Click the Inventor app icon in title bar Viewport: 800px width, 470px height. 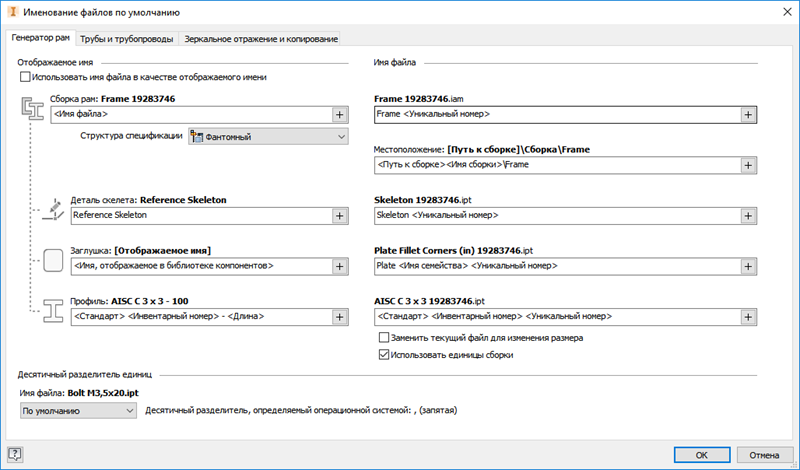click(13, 12)
